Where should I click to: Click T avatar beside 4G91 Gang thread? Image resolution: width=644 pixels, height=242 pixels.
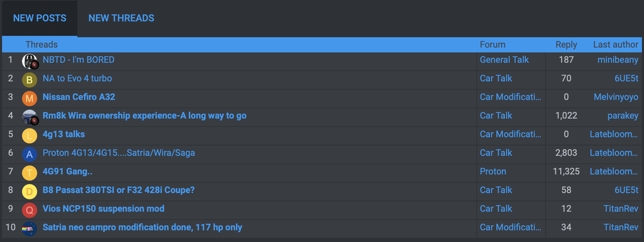click(30, 172)
